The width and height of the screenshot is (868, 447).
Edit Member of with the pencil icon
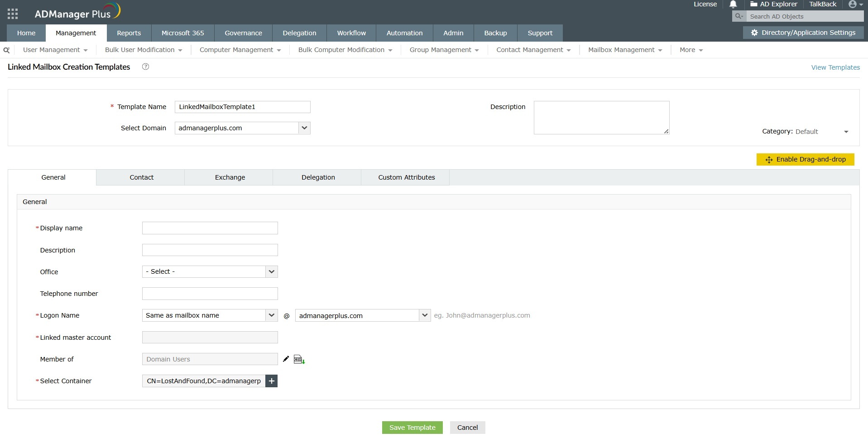(x=286, y=359)
